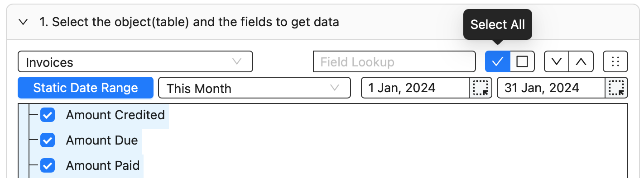Click the cell picker icon beside 1 Jan, 2024
Viewport: 644px width, 178px height.
(x=481, y=88)
